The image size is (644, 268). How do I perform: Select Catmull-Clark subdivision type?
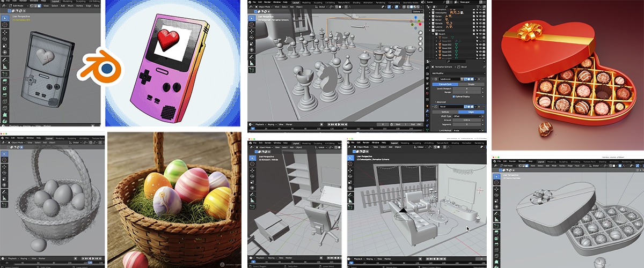point(445,84)
